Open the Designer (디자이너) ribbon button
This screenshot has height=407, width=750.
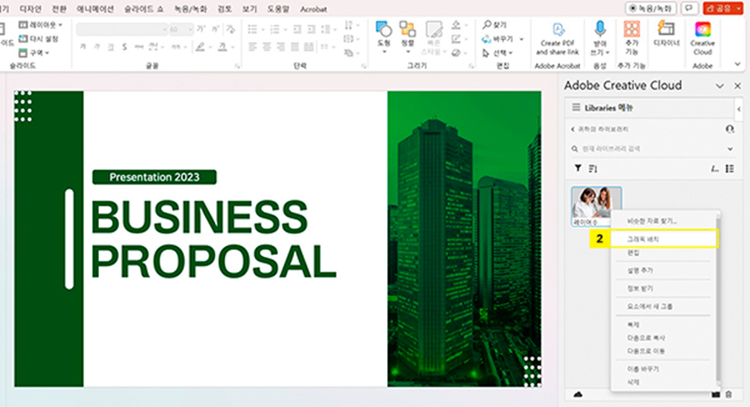666,31
